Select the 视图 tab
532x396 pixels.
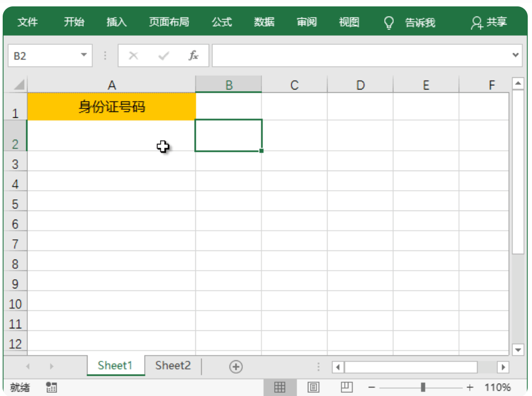coord(349,22)
